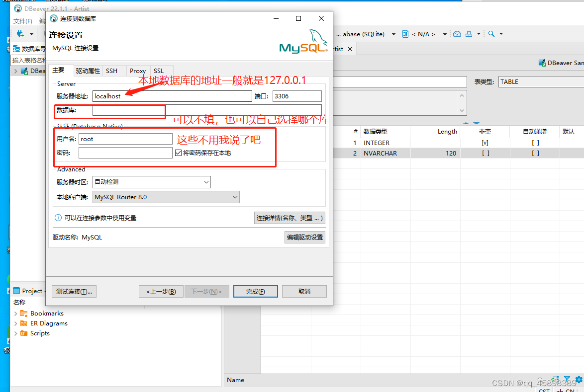
Task: Select the ER Diagrams folder icon
Action: [24, 323]
